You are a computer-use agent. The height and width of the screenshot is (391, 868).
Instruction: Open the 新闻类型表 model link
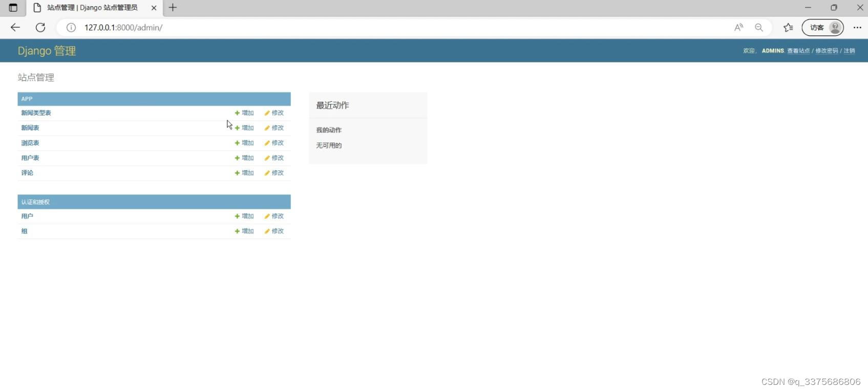[36, 113]
